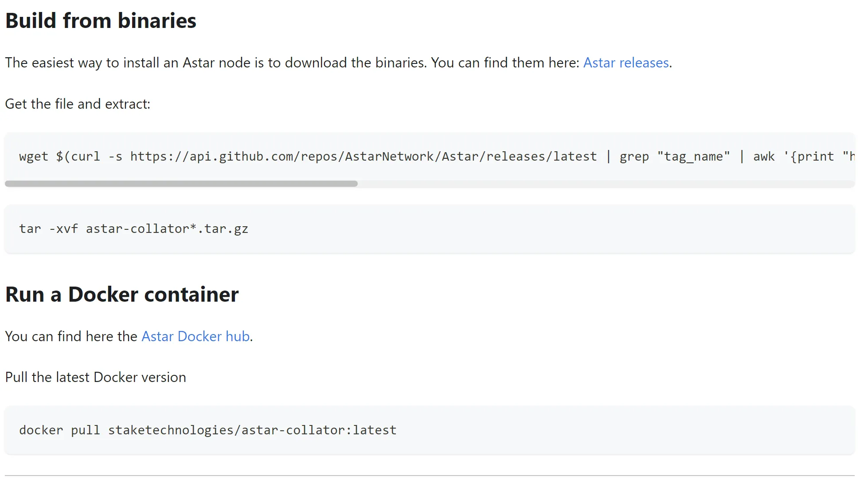Viewport: 868px width, 488px height.
Task: Open the Astar Docker hub link
Action: 195,337
